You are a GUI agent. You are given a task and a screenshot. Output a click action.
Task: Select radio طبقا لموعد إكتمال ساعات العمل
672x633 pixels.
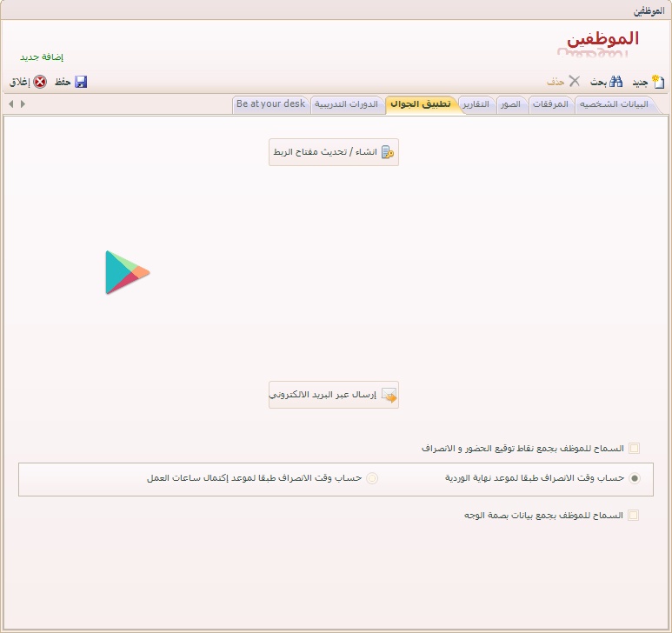tap(372, 478)
